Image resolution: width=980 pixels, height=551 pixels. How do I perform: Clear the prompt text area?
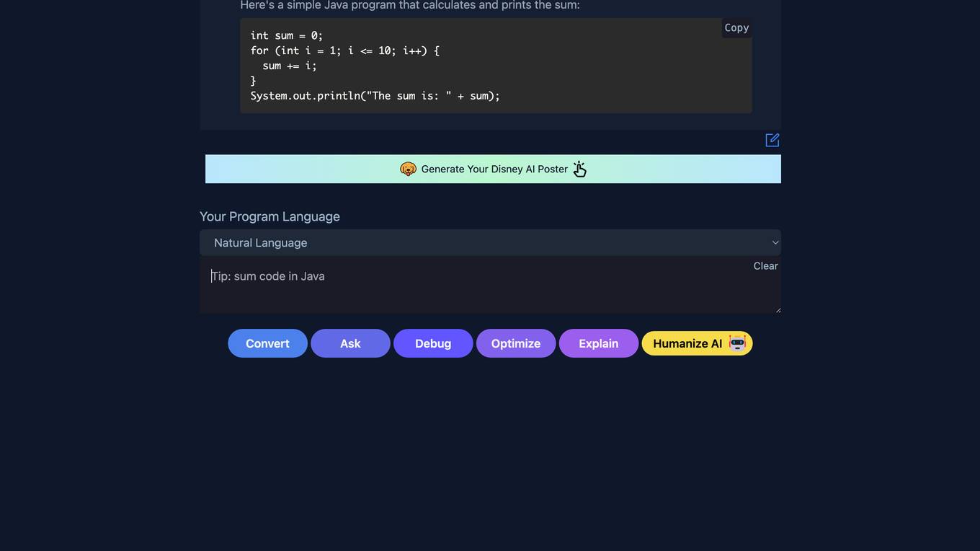click(765, 266)
